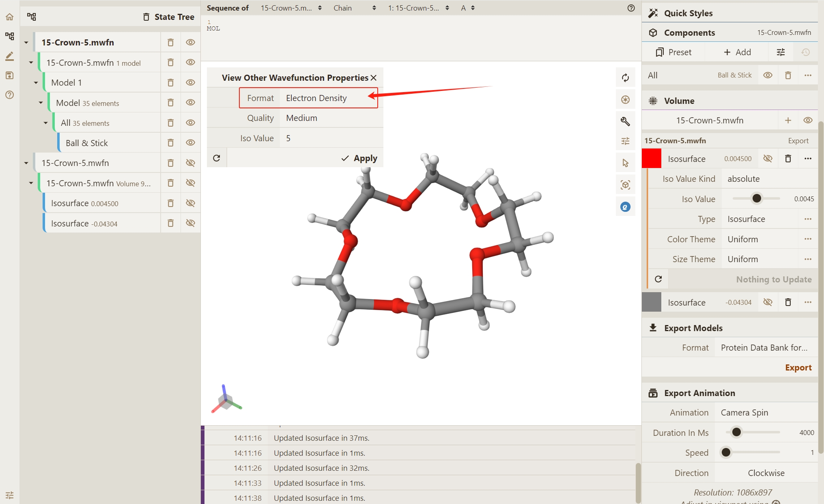Click the Reset Zoom icon in viewport
This screenshot has width=824, height=504.
coord(625,78)
